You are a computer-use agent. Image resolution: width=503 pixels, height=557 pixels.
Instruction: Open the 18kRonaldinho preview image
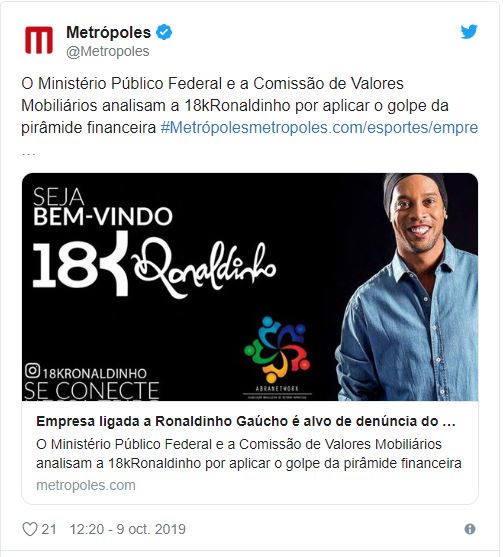click(250, 287)
